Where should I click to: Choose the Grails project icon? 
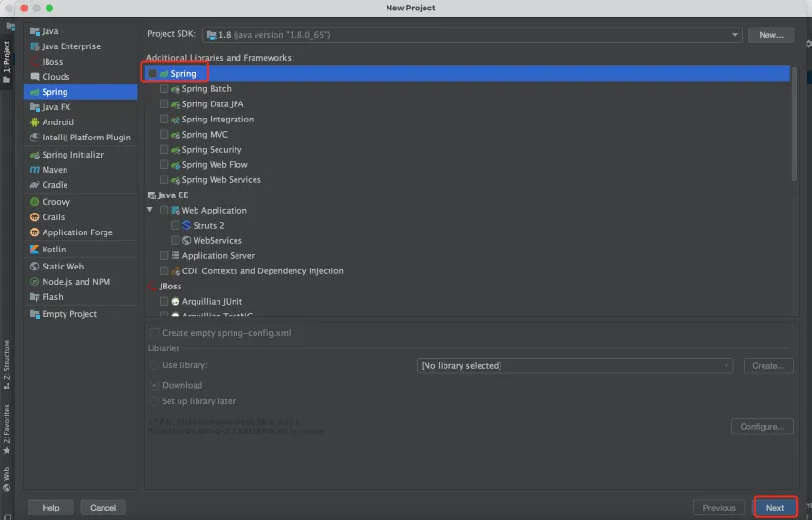[x=35, y=216]
